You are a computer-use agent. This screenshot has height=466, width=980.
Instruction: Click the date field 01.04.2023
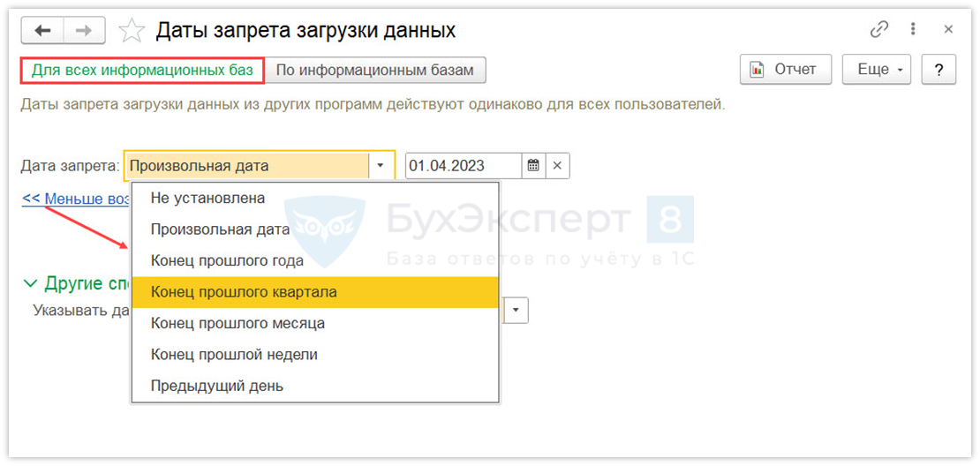coord(463,165)
